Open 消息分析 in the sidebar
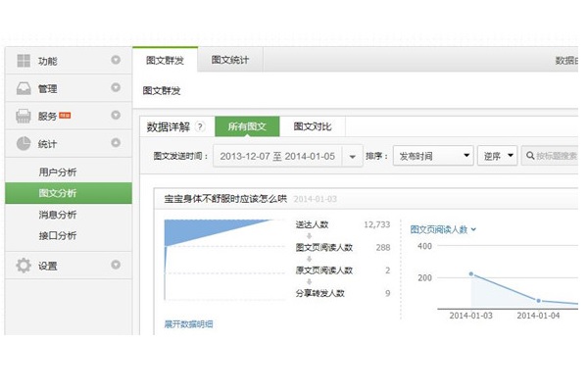This screenshot has height=392, width=588. [x=58, y=215]
